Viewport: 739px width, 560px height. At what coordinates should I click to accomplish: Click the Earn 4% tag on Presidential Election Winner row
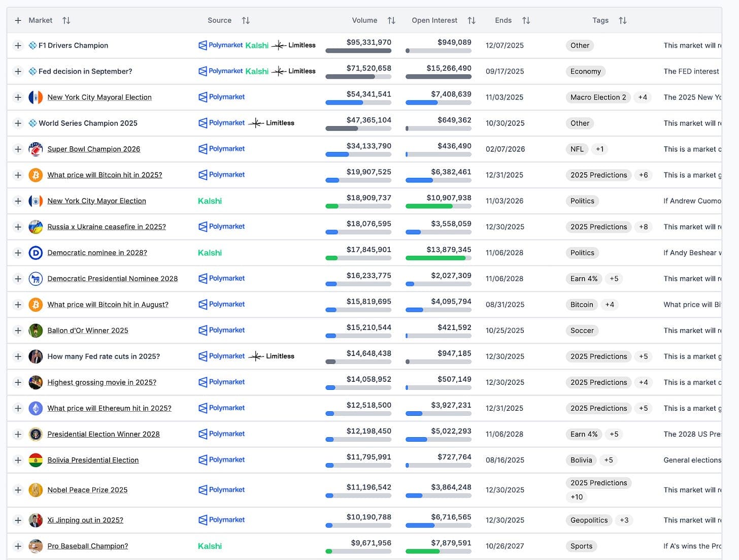(584, 434)
